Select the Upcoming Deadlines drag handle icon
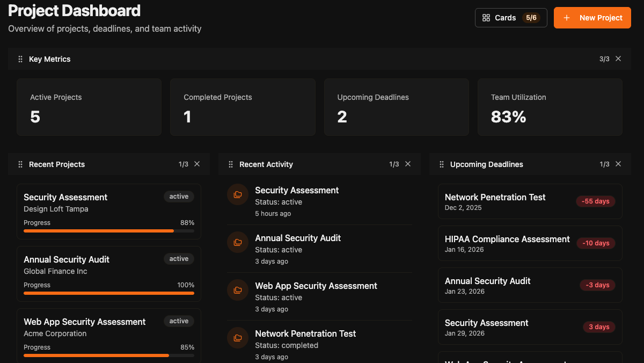 [441, 164]
